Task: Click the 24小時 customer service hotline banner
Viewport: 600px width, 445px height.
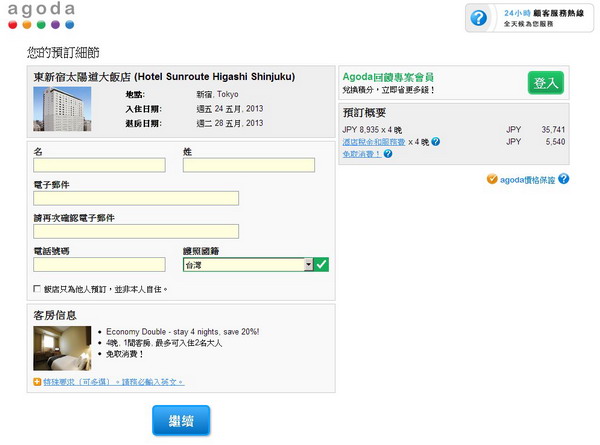Action: [x=530, y=18]
